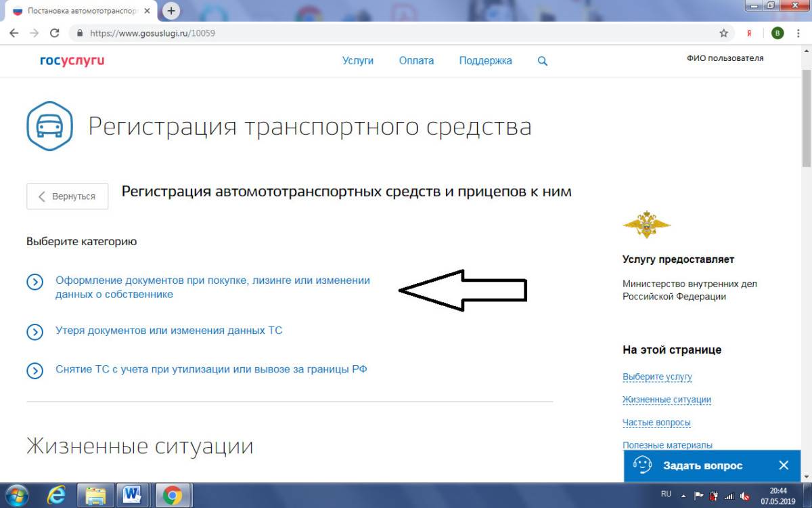This screenshot has width=812, height=508.
Task: Open Microsoft Word from the taskbar
Action: 133,495
